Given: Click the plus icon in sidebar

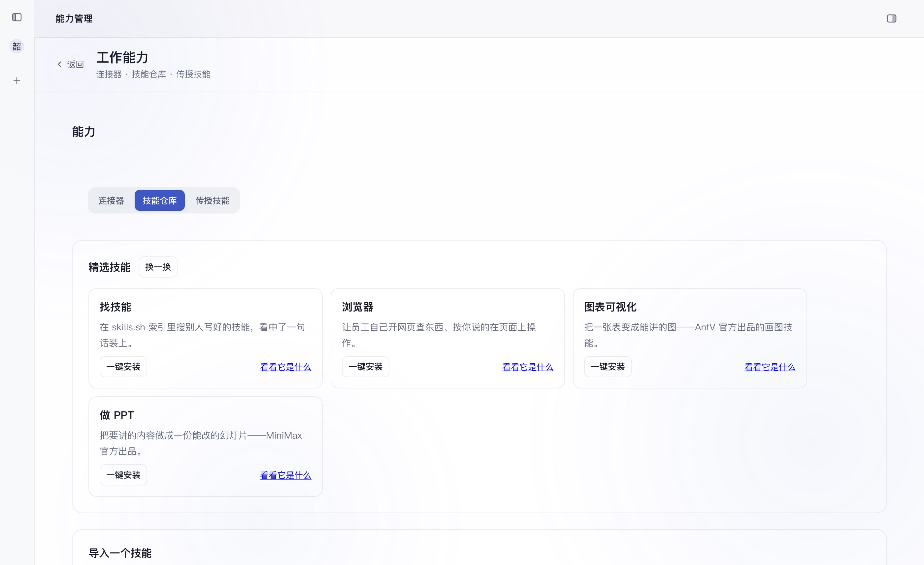Looking at the screenshot, I should [17, 81].
